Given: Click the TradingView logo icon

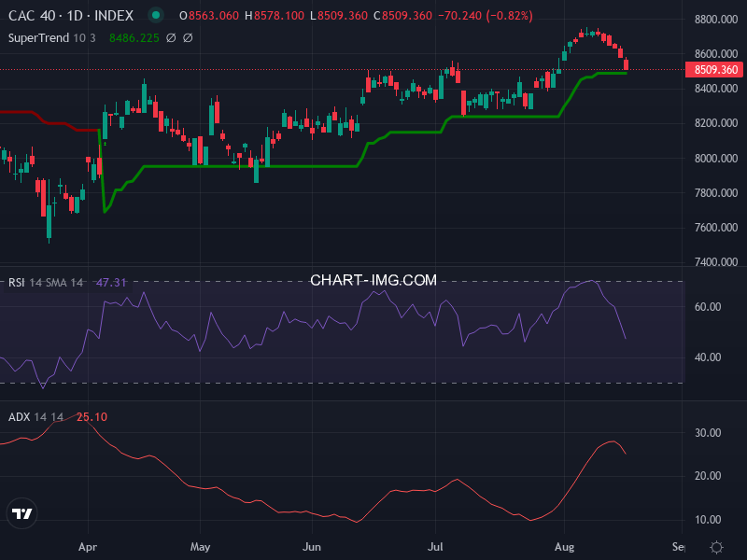Looking at the screenshot, I should point(21,513).
